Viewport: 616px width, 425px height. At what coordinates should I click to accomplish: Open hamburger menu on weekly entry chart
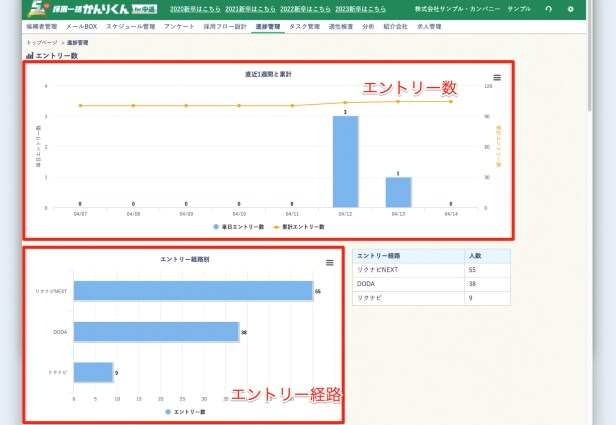click(x=497, y=77)
